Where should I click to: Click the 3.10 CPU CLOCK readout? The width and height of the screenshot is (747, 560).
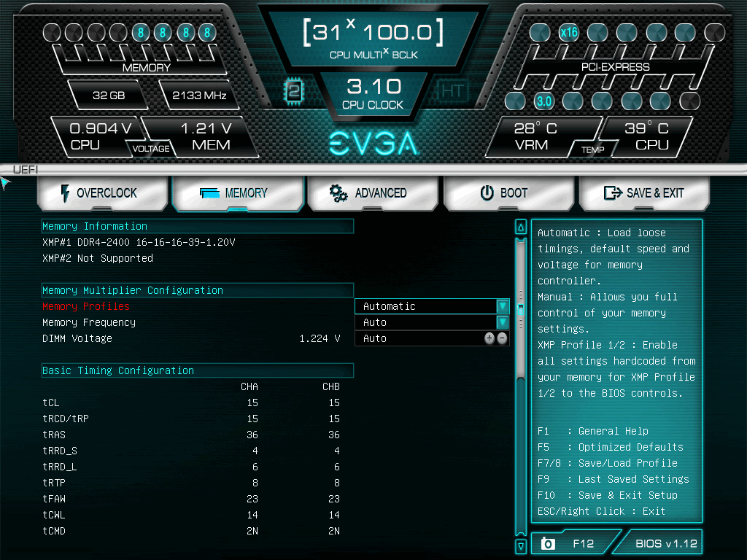point(373,94)
